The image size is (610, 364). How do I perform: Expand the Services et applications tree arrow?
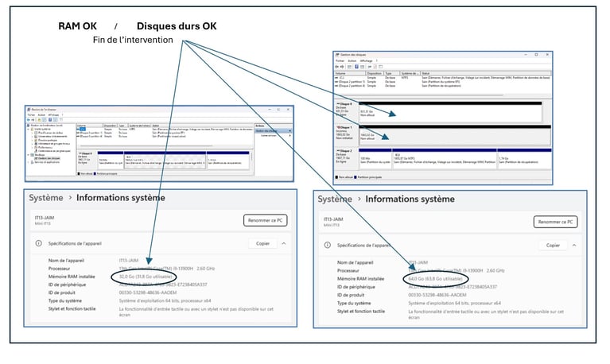(x=29, y=162)
